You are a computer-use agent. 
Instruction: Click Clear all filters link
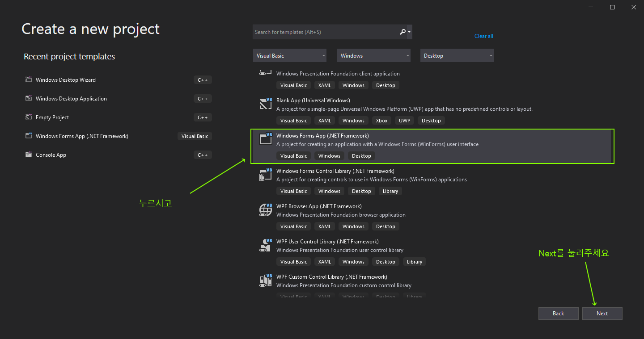pos(484,36)
